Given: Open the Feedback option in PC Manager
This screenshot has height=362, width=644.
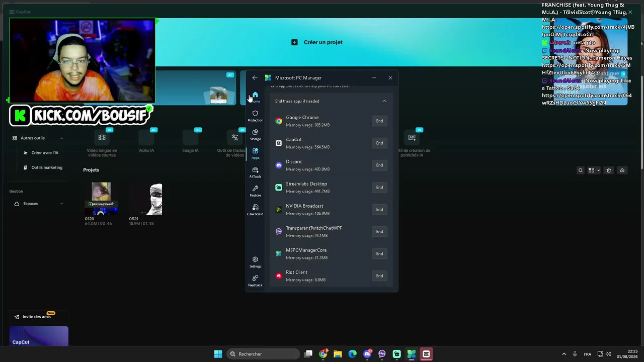Looking at the screenshot, I should (x=255, y=281).
